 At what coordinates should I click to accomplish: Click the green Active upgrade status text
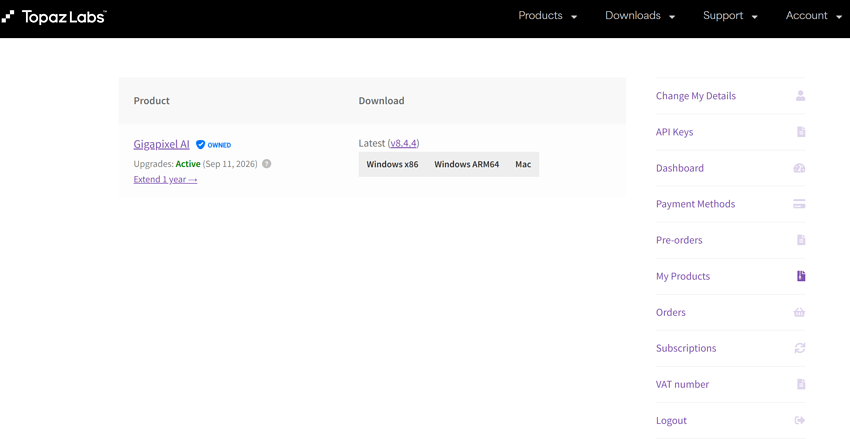point(188,164)
